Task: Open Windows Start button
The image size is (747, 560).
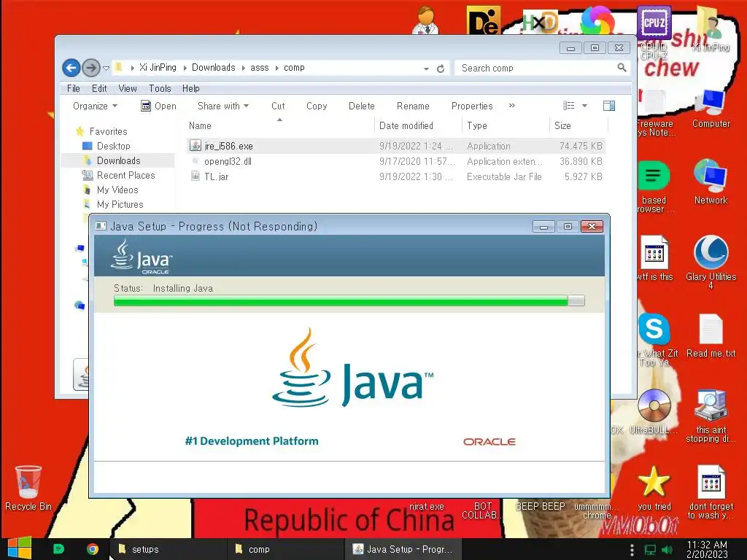Action: [20, 548]
